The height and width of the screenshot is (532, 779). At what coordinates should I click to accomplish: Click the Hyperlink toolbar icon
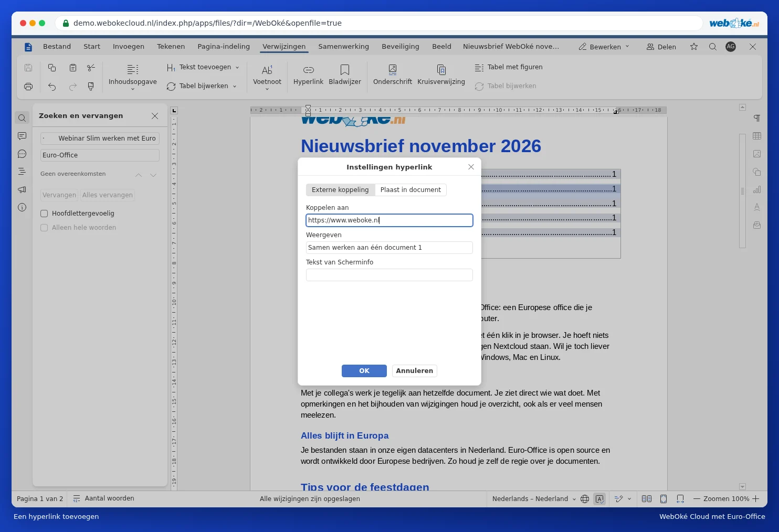click(x=308, y=75)
